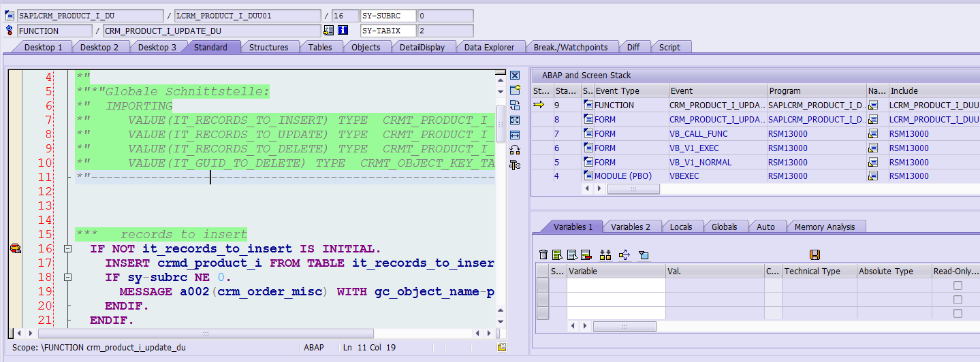Viewport: 980px width, 362px height.
Task: Click the breakpoint stop icon at line 16
Action: click(15, 249)
